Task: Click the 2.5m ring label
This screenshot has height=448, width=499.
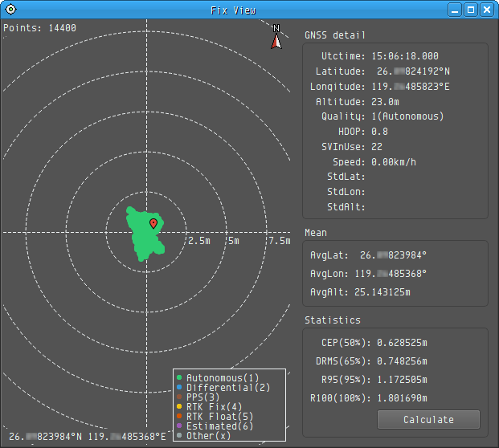Action: coord(199,241)
